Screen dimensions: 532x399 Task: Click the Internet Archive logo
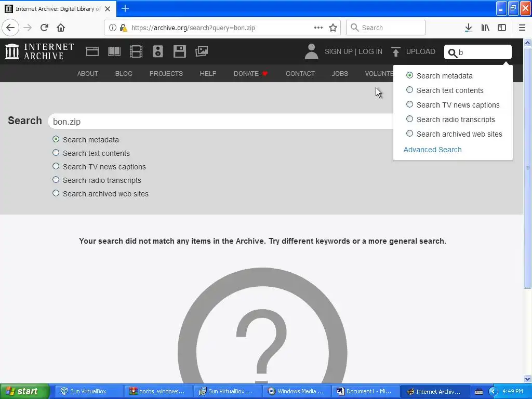coord(39,51)
